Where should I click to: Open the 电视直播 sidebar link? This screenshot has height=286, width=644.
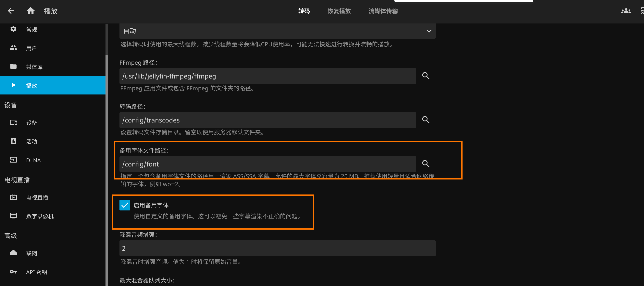tap(37, 197)
